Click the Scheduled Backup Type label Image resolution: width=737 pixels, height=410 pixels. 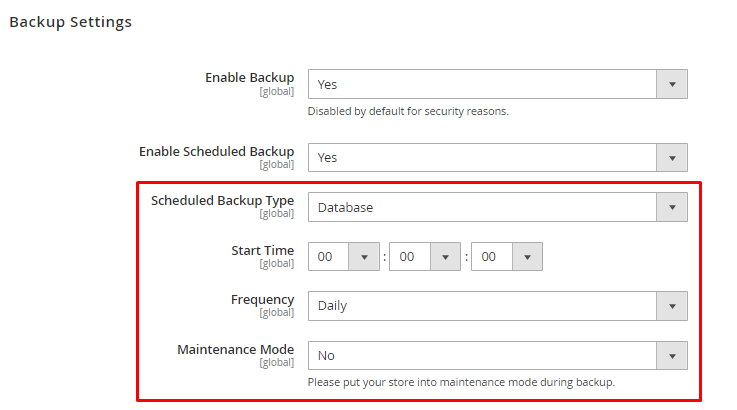[x=222, y=200]
